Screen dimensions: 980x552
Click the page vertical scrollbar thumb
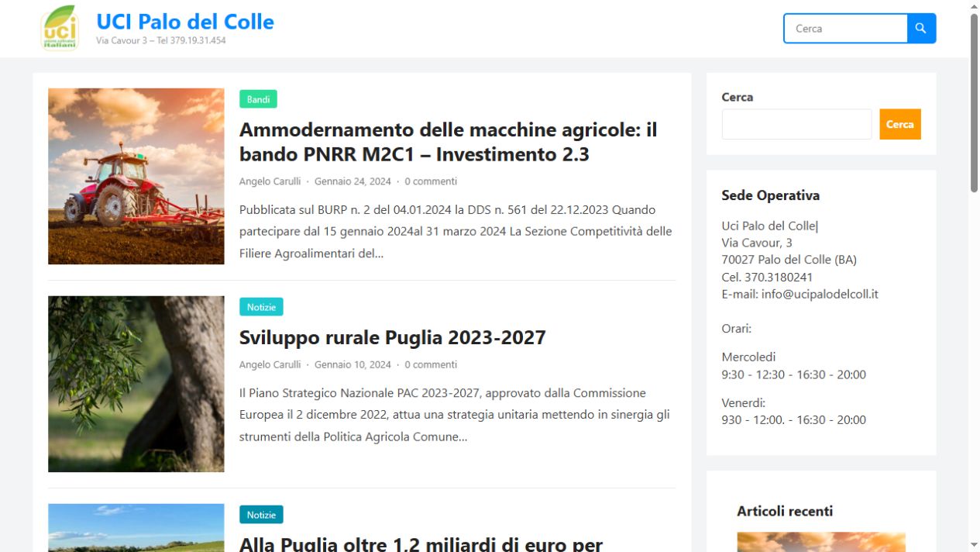coord(974,102)
